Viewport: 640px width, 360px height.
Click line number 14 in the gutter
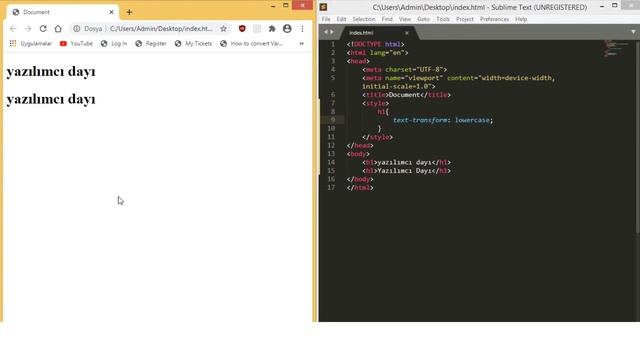coord(331,162)
